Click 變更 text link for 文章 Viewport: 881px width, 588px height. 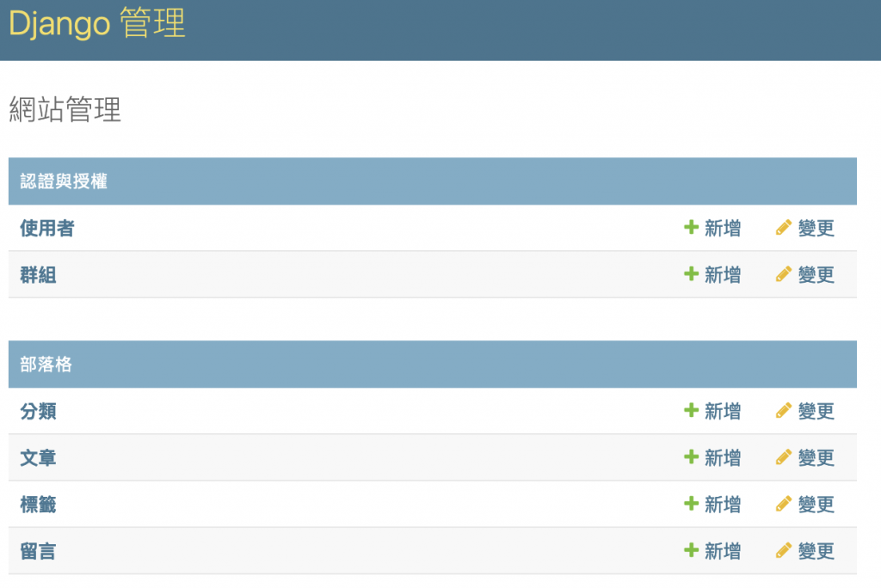pyautogui.click(x=816, y=457)
